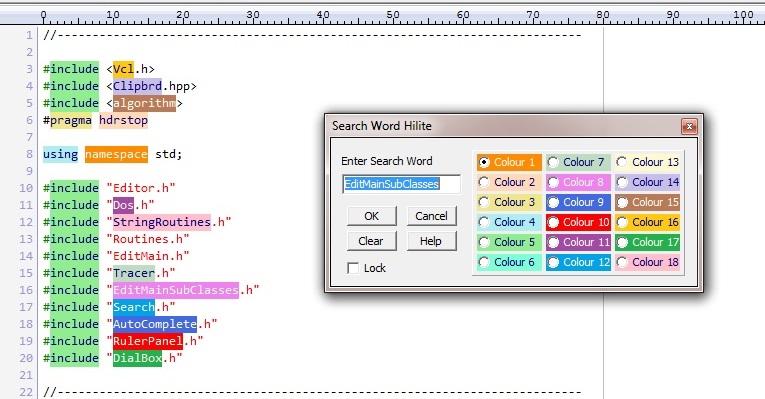Click the highlighted word Dos
Viewport: 765px width, 399px height.
123,205
